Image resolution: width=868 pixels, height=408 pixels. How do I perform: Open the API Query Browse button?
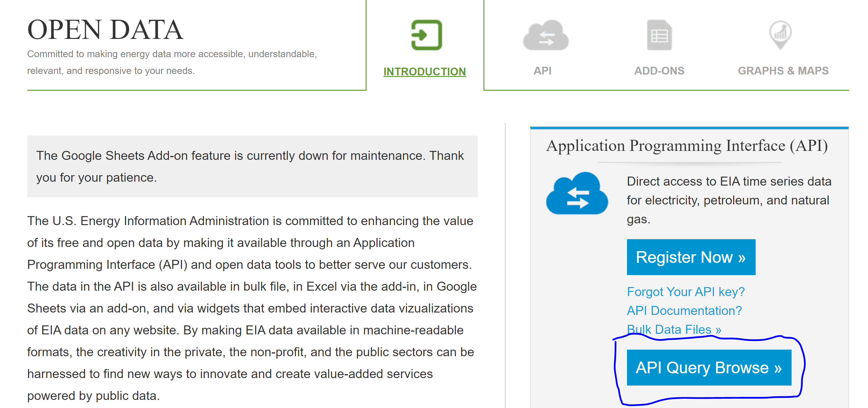pos(709,367)
